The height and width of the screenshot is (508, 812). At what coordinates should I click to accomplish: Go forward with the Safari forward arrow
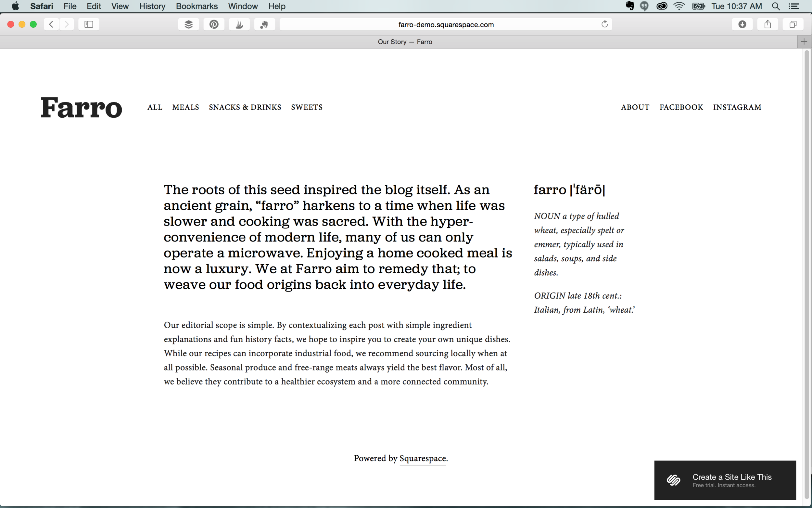click(x=67, y=24)
